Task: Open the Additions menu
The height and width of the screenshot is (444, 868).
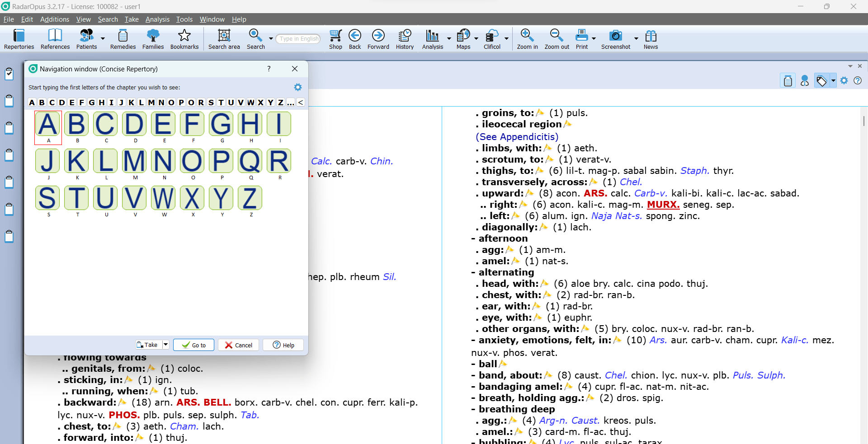Action: [x=54, y=19]
